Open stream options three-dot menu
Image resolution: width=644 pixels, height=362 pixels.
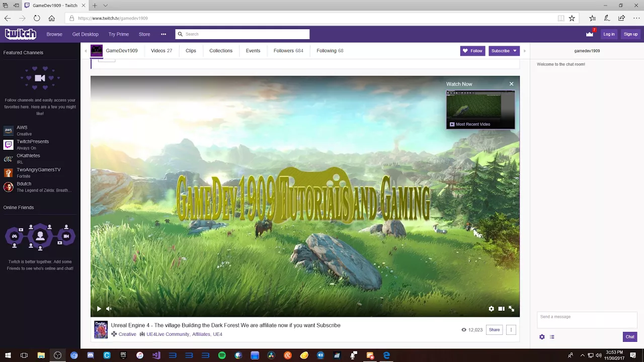(x=511, y=330)
